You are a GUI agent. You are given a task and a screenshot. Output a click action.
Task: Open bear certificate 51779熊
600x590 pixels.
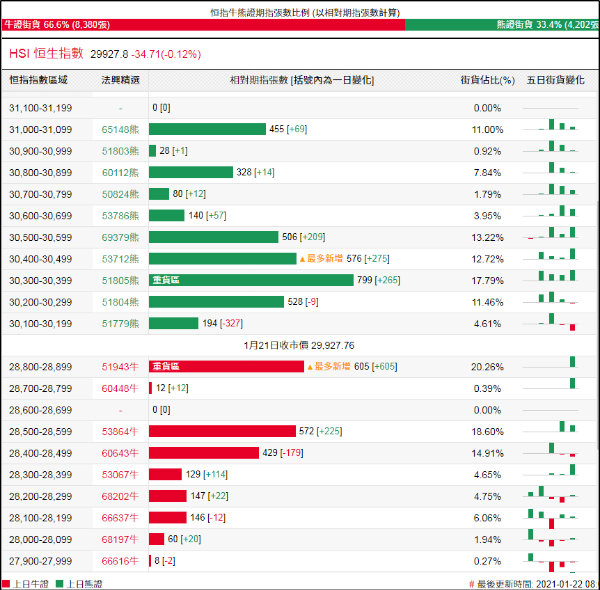(120, 324)
